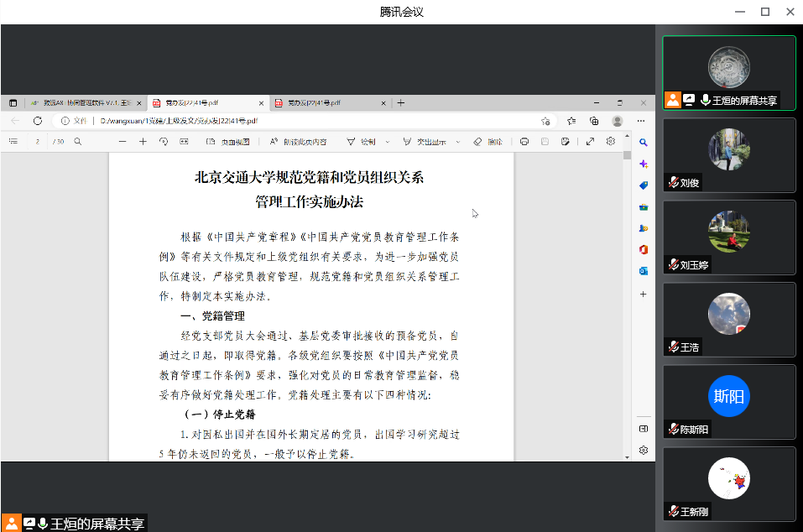Toggle 陈斯阳's muted microphone icon

click(673, 430)
